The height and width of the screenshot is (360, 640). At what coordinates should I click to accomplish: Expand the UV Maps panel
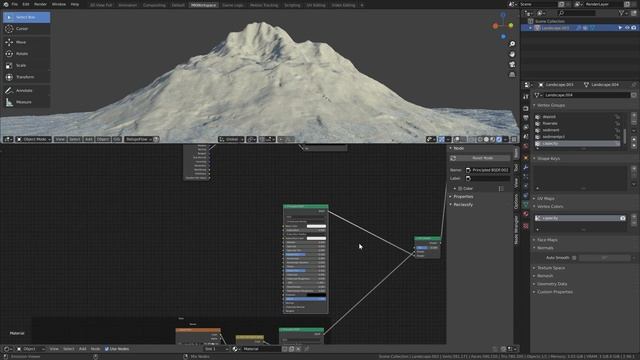pos(545,199)
